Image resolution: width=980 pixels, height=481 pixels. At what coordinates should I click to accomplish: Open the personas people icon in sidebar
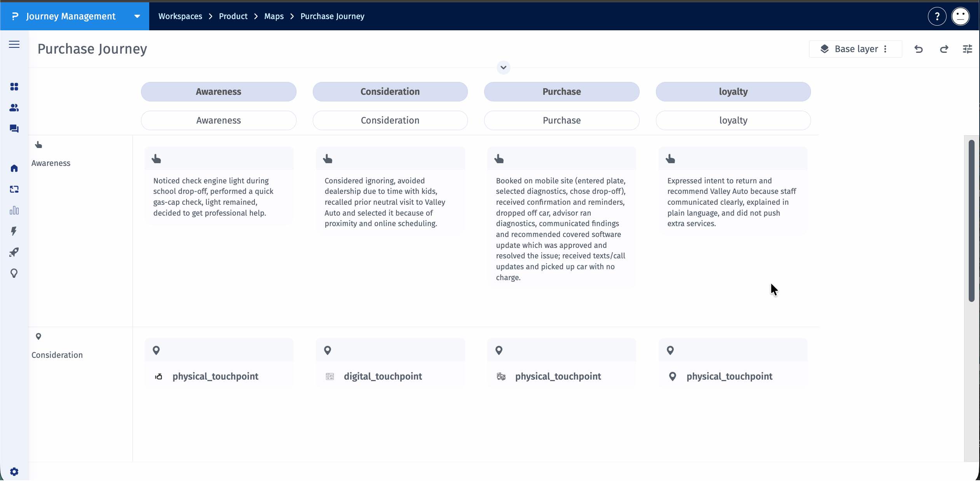point(14,108)
